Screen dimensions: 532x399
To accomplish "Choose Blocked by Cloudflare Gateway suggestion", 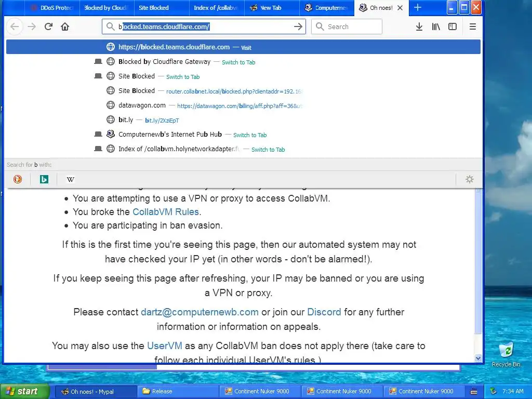I will (x=243, y=62).
